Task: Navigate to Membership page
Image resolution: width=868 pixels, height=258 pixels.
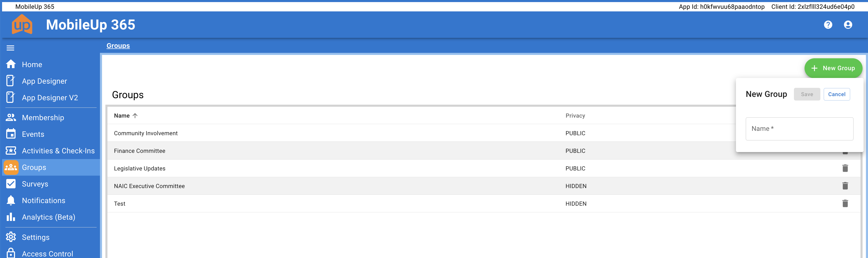Action: (x=43, y=118)
